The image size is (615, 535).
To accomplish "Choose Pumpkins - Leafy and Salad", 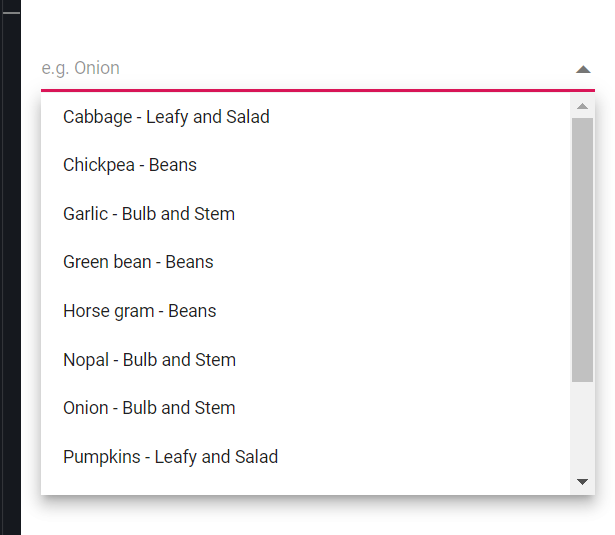I will point(170,457).
